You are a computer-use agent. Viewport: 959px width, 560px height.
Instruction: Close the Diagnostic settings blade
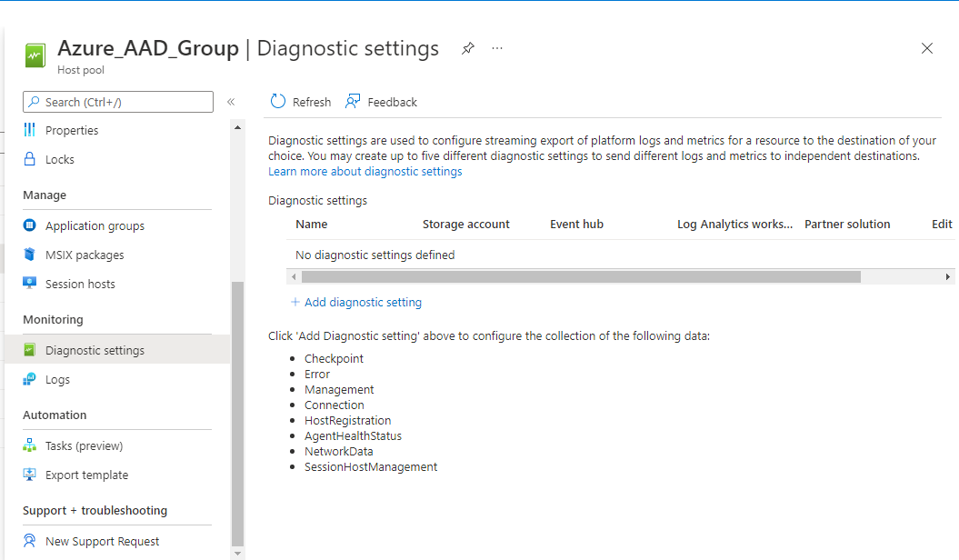(x=927, y=48)
